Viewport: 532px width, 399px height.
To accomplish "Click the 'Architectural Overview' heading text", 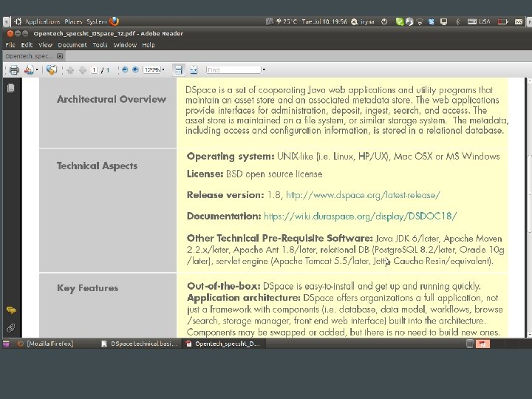I will 112,99.
